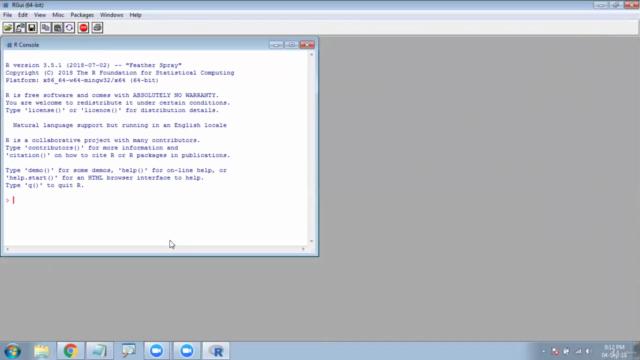Image resolution: width=640 pixels, height=360 pixels.
Task: Show hidden system tray icons
Action: coord(543,351)
